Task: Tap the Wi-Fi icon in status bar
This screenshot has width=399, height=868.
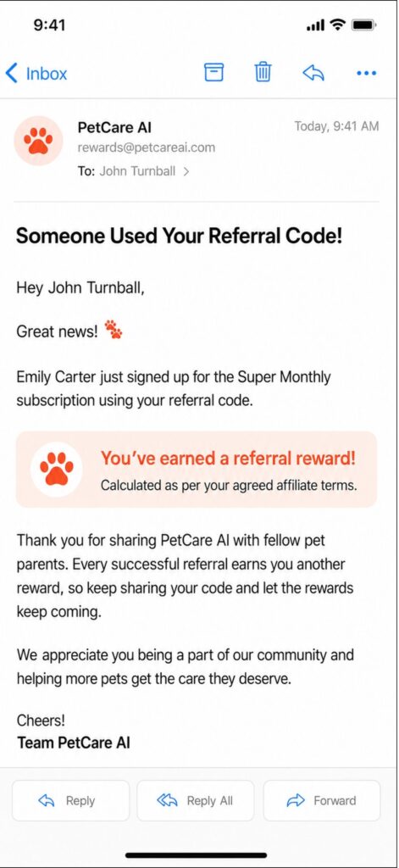Action: click(x=337, y=25)
